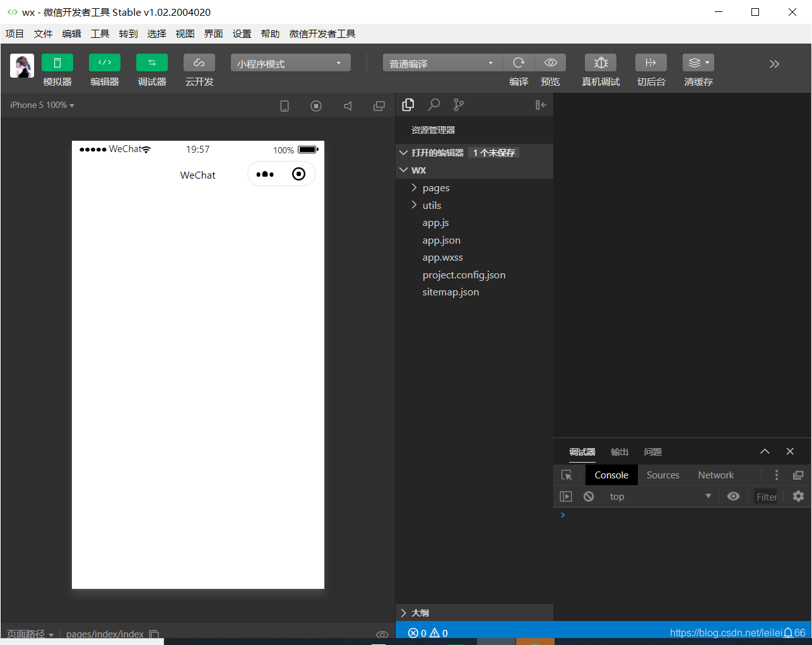Open the iPhone 5 100% device dropdown
Image resolution: width=812 pixels, height=645 pixels.
42,105
